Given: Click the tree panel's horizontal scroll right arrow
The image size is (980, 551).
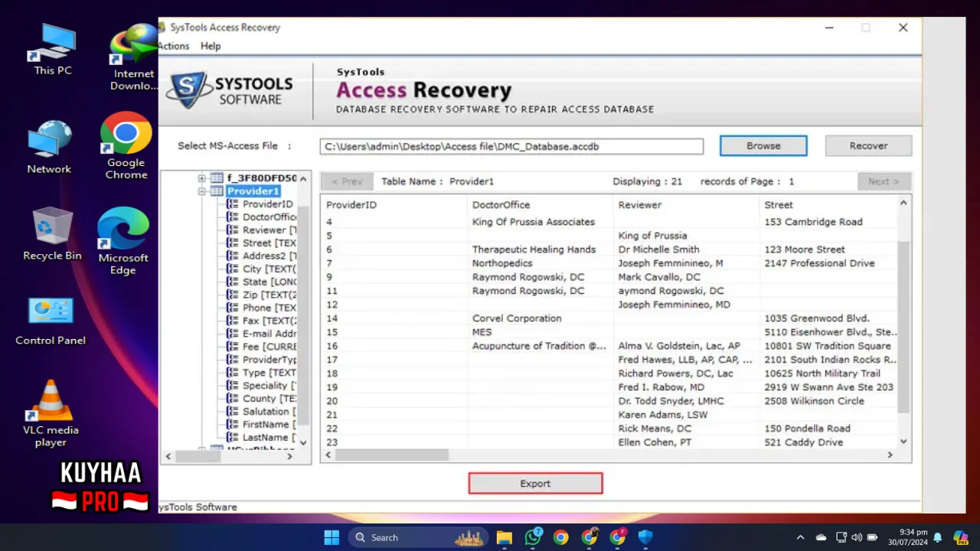Looking at the screenshot, I should point(289,456).
